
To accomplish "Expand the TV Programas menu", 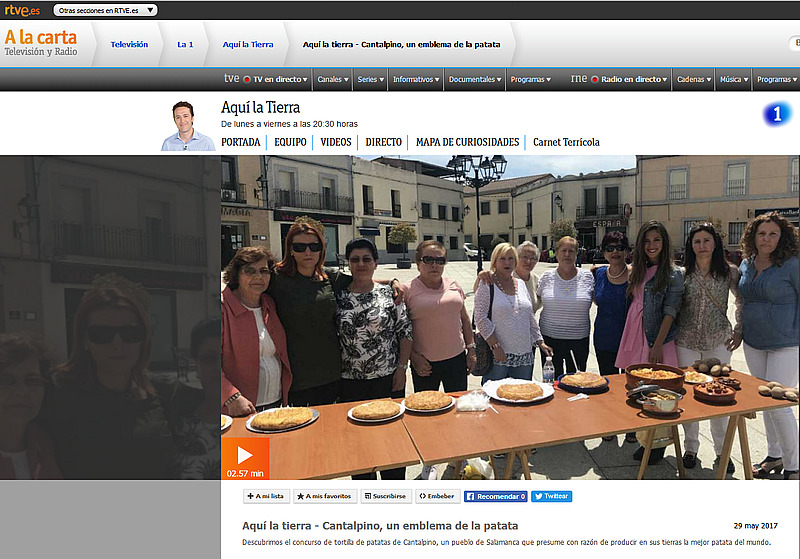I will (x=531, y=79).
